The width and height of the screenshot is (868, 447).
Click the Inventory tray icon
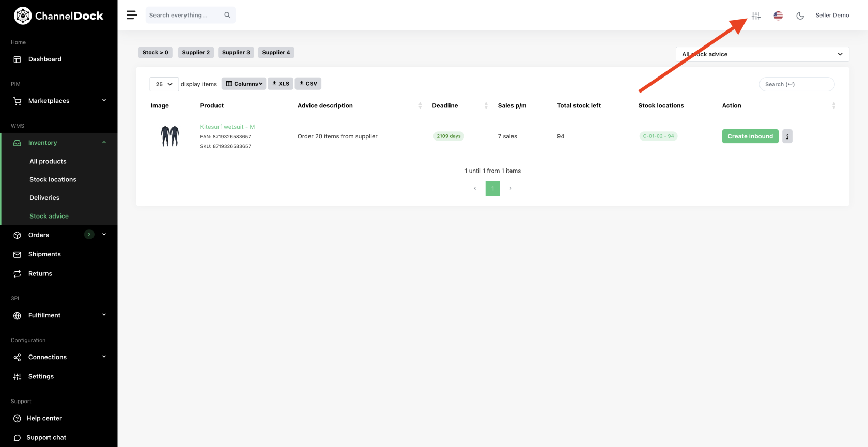pyautogui.click(x=17, y=143)
